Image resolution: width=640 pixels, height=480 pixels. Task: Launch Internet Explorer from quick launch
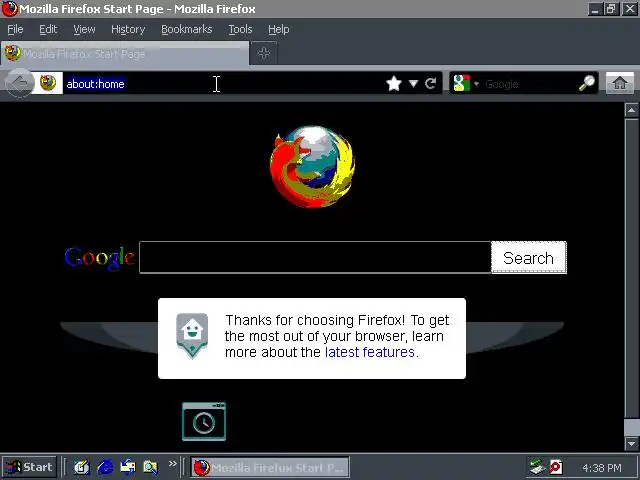point(105,467)
